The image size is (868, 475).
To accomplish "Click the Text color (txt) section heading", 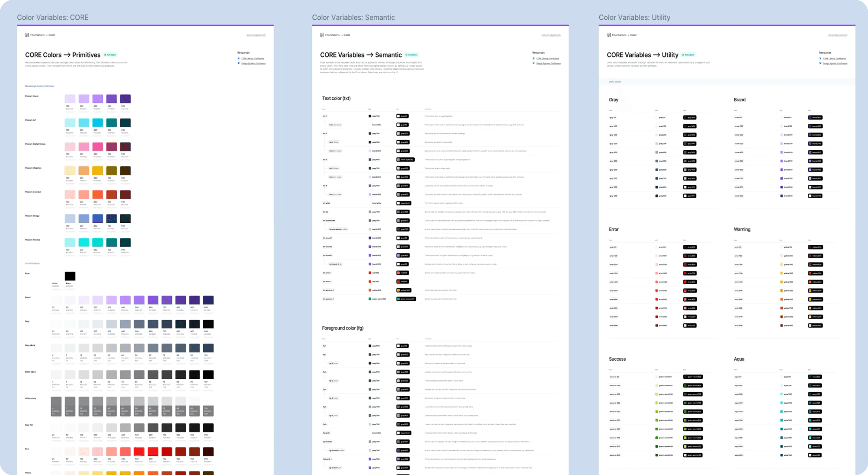I will pyautogui.click(x=336, y=99).
